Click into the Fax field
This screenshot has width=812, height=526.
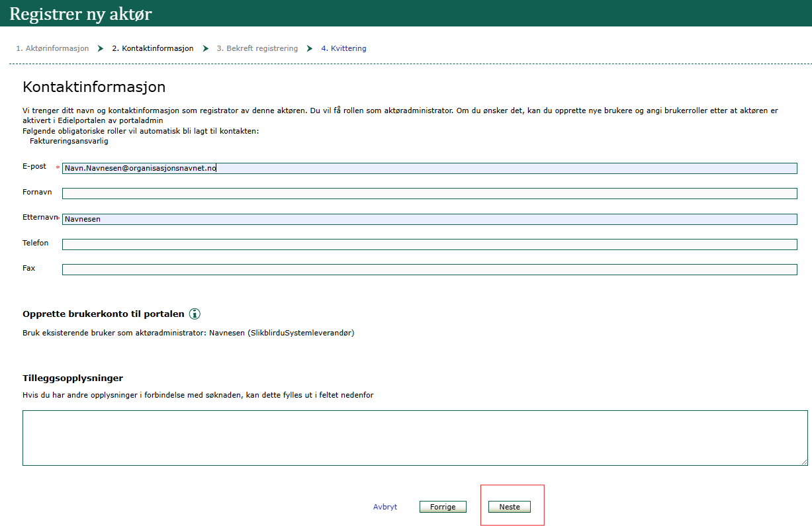429,269
